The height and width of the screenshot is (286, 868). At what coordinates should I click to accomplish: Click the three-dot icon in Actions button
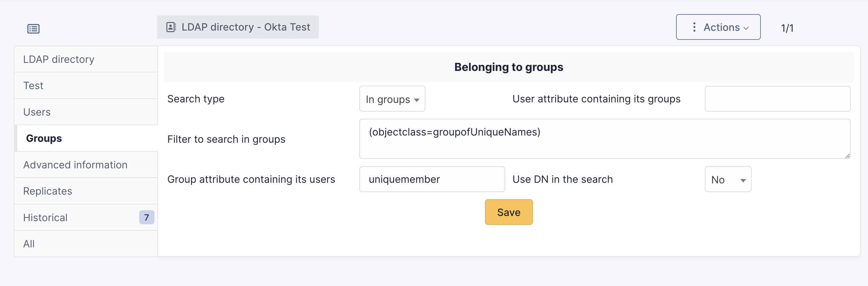click(694, 27)
